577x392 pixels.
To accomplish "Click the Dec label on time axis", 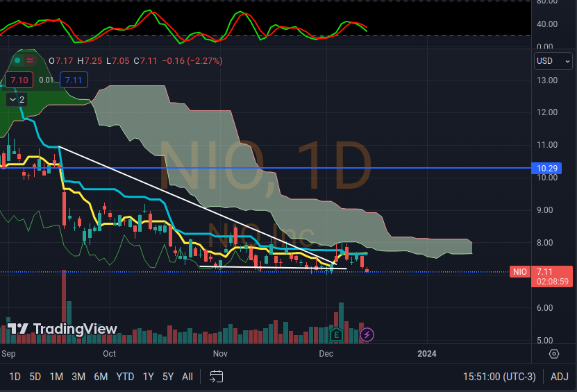I will coord(326,354).
